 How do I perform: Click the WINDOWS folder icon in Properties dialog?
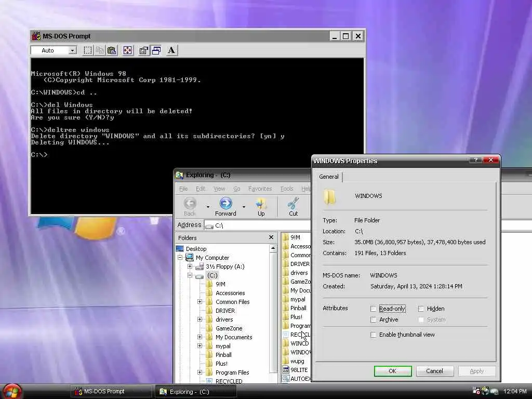(x=329, y=197)
